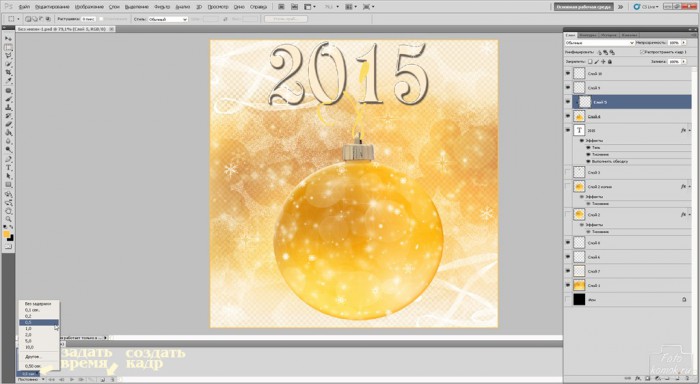Open the Фильтр menu
The image size is (700, 384).
coord(162,7)
